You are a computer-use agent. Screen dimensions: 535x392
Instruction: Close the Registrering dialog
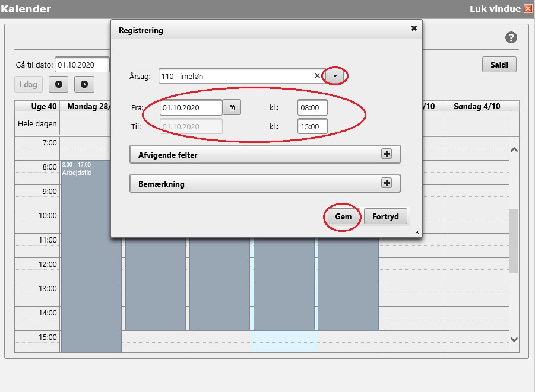(414, 28)
